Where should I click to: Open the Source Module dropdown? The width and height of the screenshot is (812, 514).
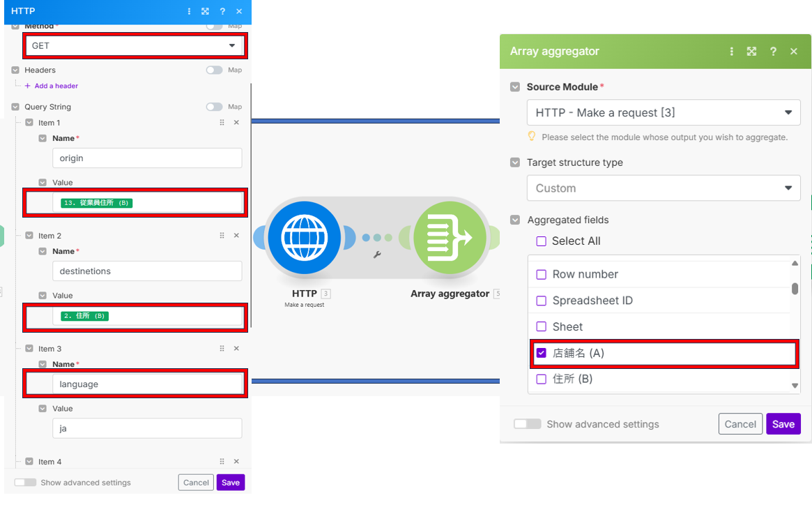[x=664, y=112]
